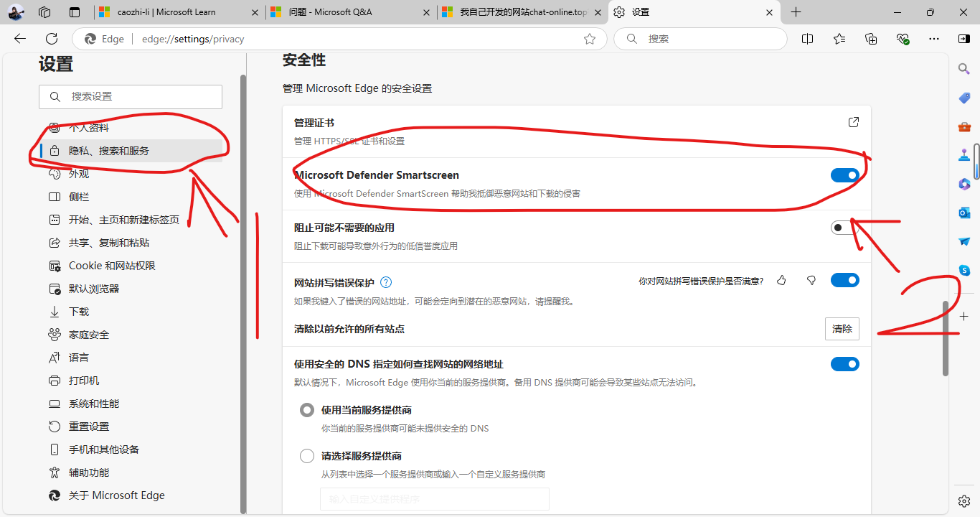Image resolution: width=980 pixels, height=517 pixels.
Task: Open 重置设置 settings section
Action: (131, 427)
